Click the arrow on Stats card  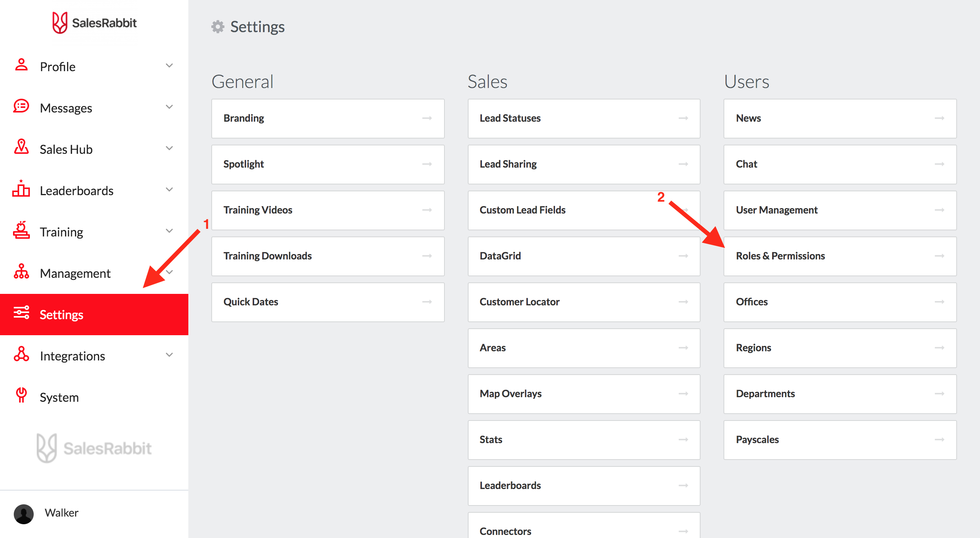pos(683,440)
